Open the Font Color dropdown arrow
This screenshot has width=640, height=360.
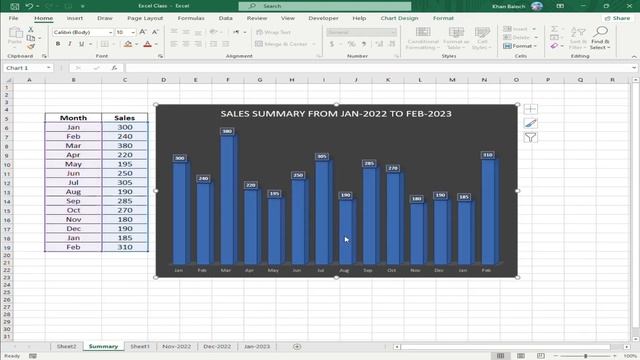coord(156,44)
